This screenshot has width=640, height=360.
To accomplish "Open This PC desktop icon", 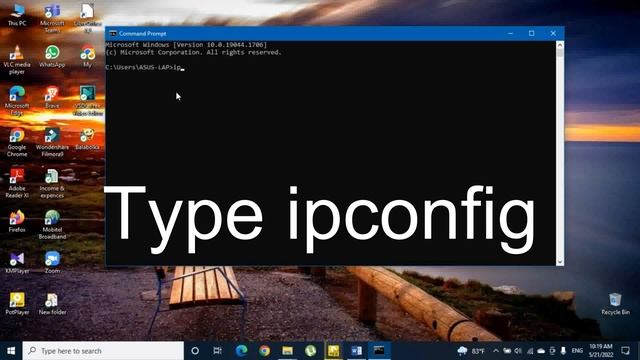I will coord(17,15).
